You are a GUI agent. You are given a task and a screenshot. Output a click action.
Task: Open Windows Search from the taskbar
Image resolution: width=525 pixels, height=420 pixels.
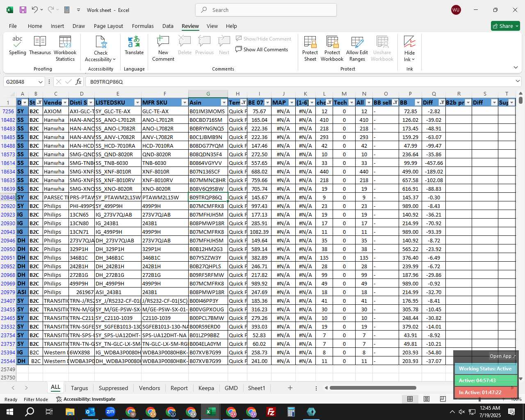(x=30, y=412)
